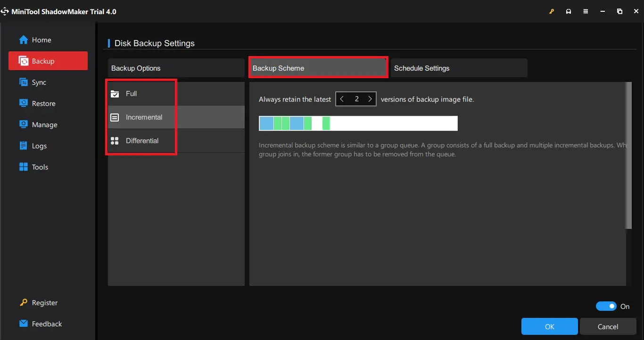Viewport: 644px width, 340px height.
Task: Click the Register key icon
Action: pyautogui.click(x=24, y=303)
